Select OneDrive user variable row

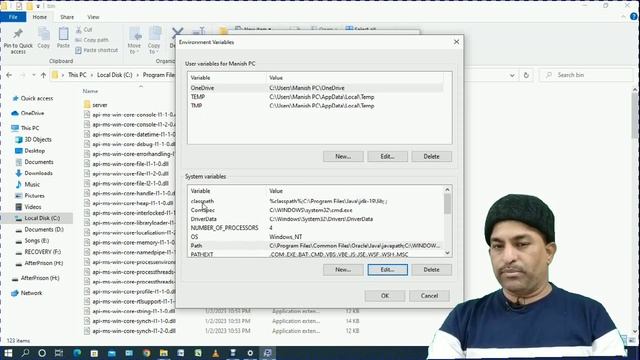pyautogui.click(x=316, y=88)
